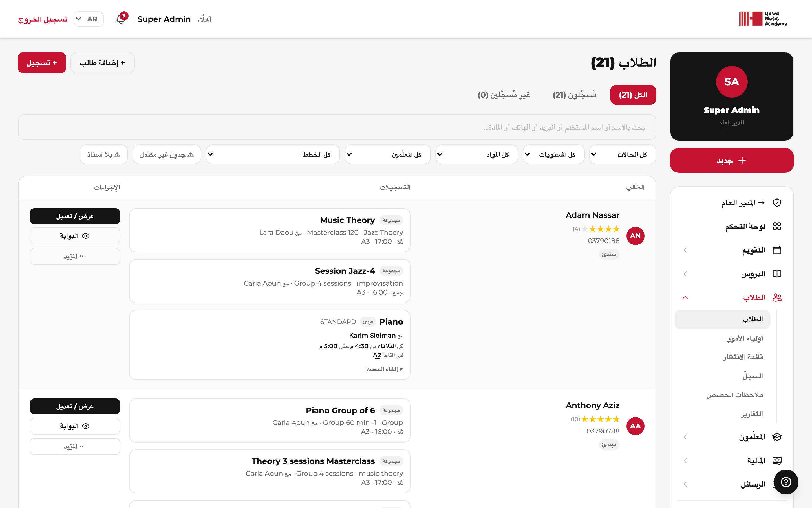The width and height of the screenshot is (812, 508).
Task: Click the calendar icon for التقويم
Action: click(x=777, y=250)
